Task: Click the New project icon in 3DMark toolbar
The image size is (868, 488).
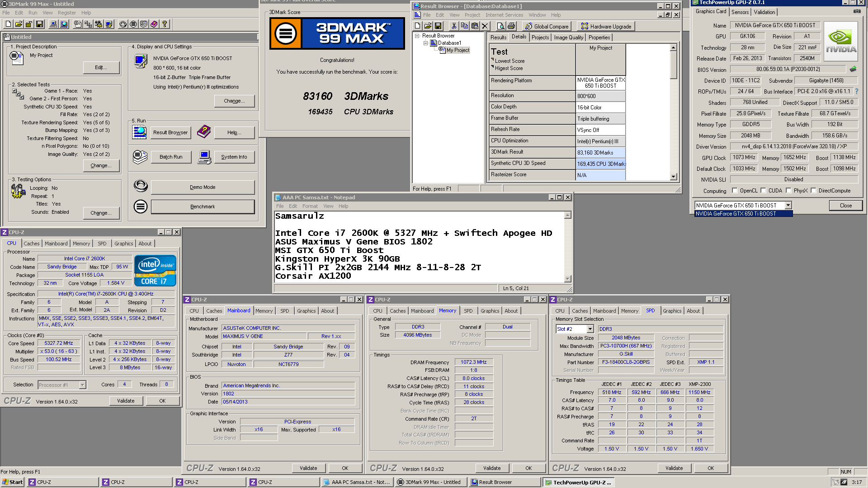Action: click(8, 24)
